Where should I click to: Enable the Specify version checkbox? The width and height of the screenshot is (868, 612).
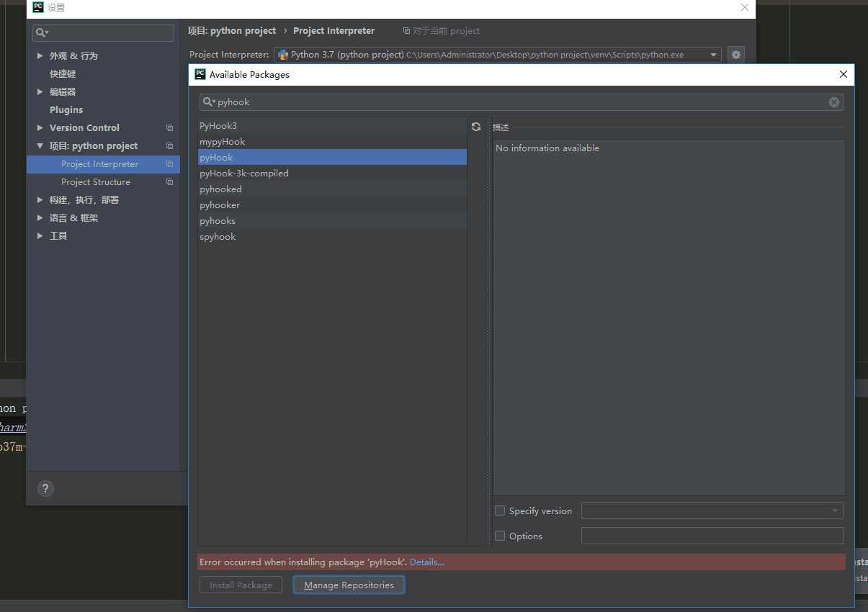point(500,510)
